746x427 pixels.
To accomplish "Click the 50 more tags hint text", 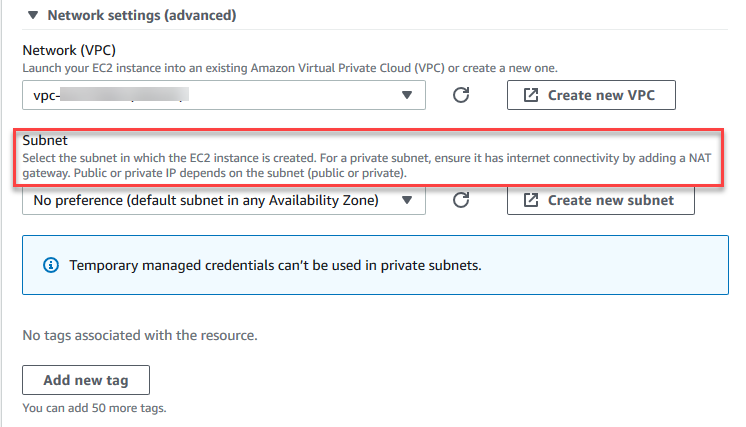I will [93, 407].
